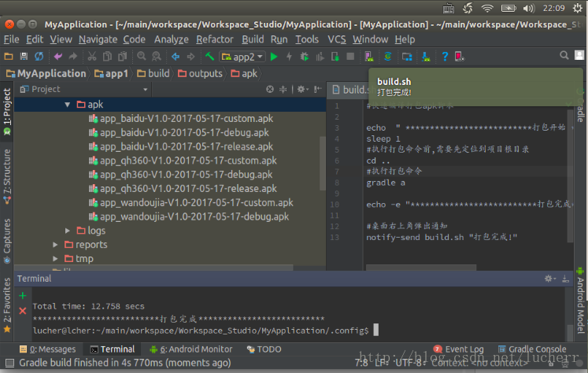Expand the reports folder

(x=55, y=245)
